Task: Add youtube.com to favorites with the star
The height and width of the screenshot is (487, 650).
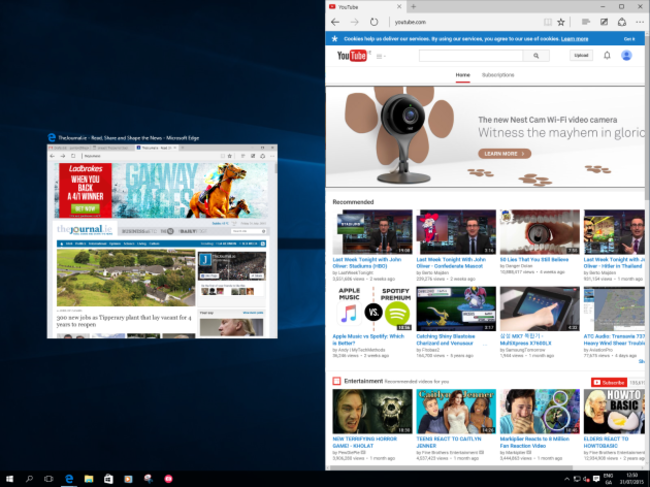Action: 561,22
